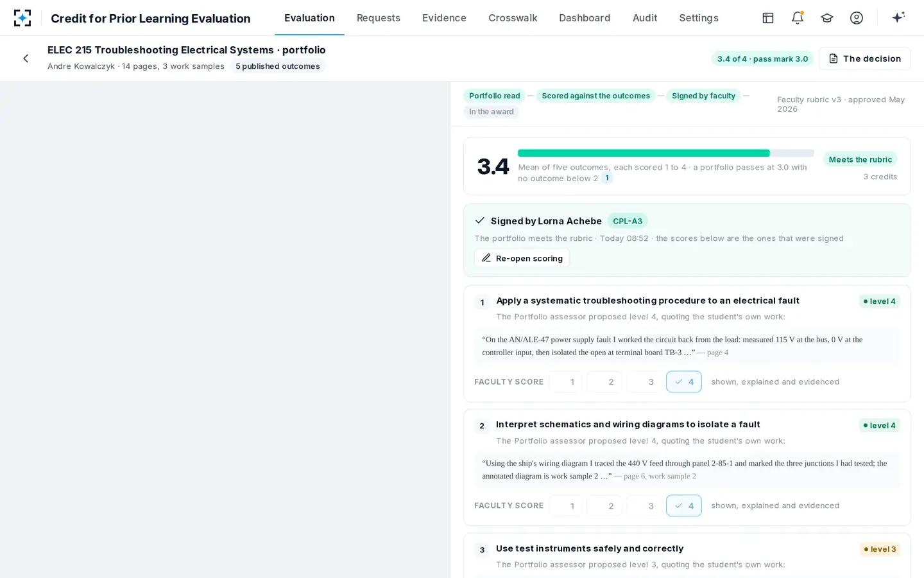Open the AI sparkle assistant
This screenshot has height=578, width=924.
[898, 18]
